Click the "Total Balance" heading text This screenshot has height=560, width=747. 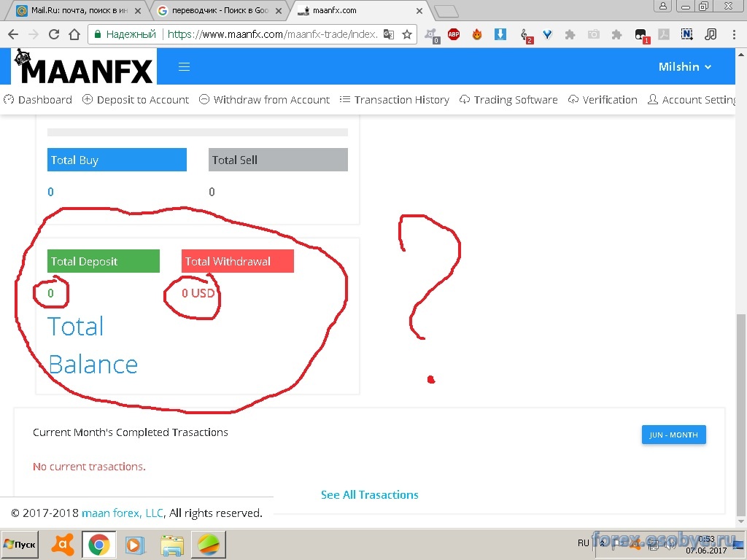coord(93,346)
